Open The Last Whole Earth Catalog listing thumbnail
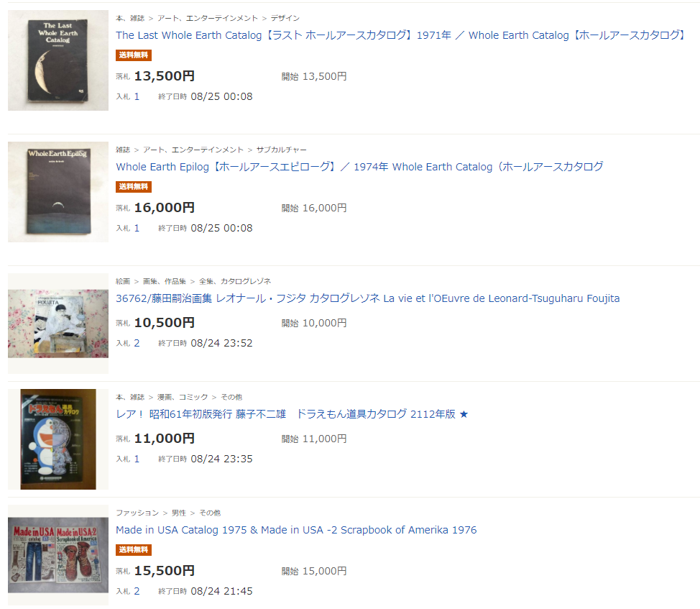This screenshot has height=609, width=700. (58, 60)
